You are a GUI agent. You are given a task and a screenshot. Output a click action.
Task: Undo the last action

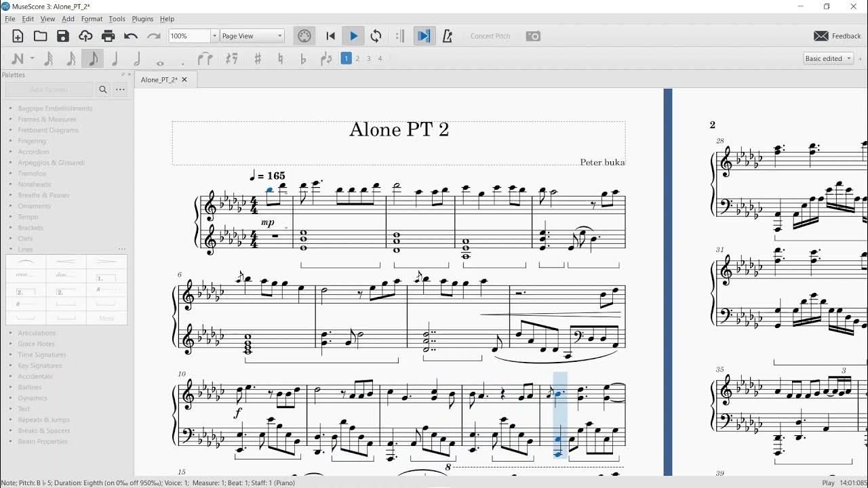[x=131, y=36]
